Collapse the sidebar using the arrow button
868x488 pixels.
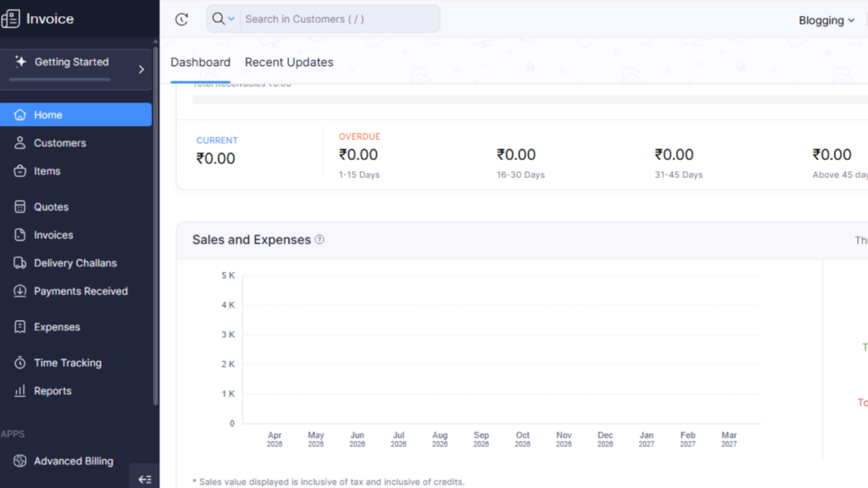point(144,480)
